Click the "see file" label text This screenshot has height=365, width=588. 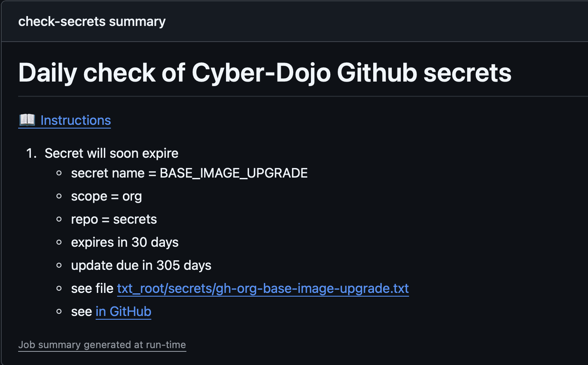coord(92,288)
